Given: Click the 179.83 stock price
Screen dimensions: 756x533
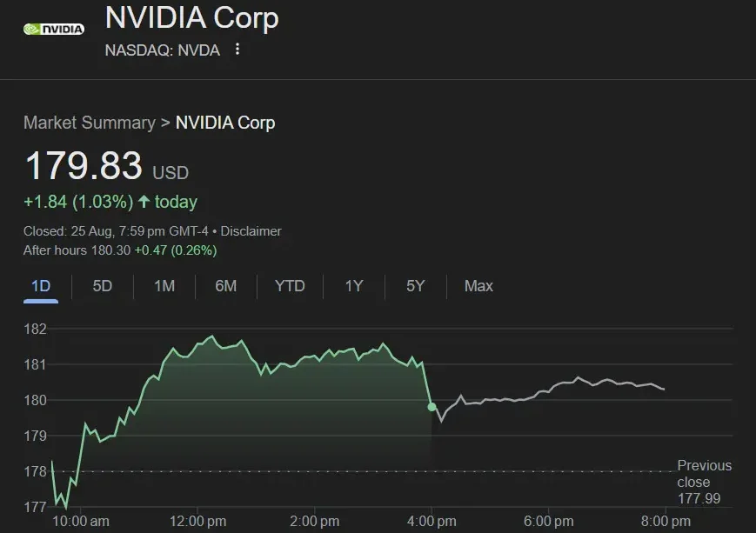Looking at the screenshot, I should coord(84,166).
